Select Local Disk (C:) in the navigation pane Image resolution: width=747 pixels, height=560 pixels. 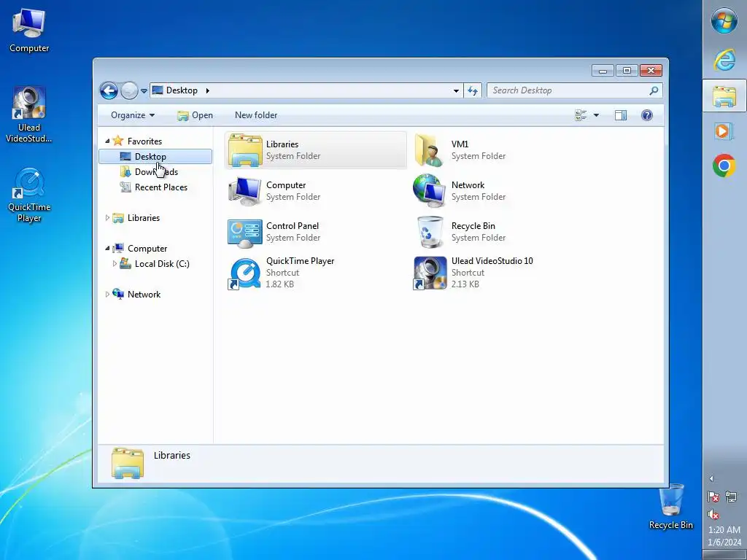(x=162, y=264)
